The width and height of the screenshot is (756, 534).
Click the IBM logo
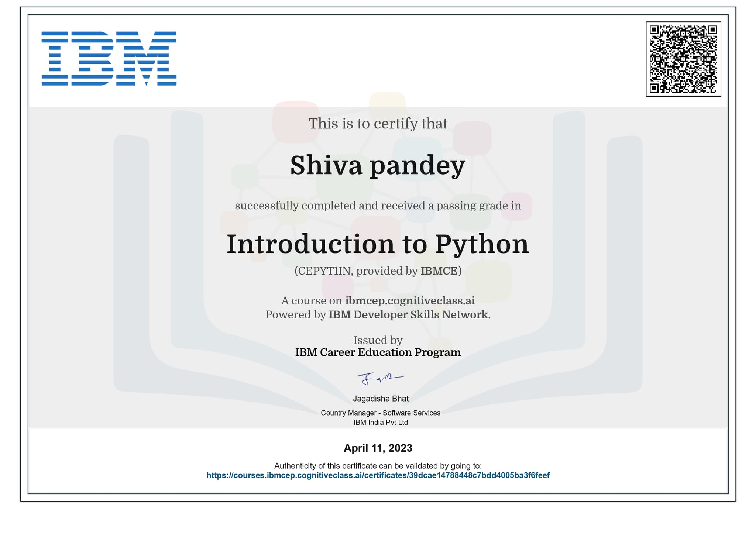coord(109,58)
